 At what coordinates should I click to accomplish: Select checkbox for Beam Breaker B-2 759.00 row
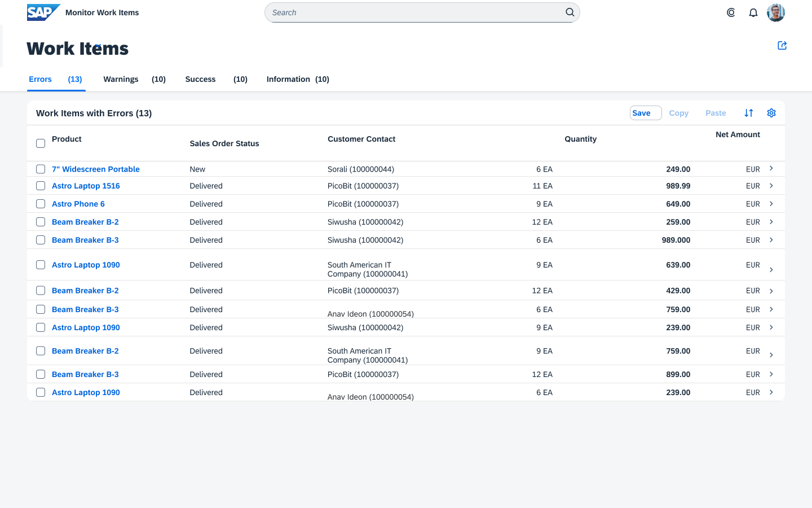(x=41, y=351)
